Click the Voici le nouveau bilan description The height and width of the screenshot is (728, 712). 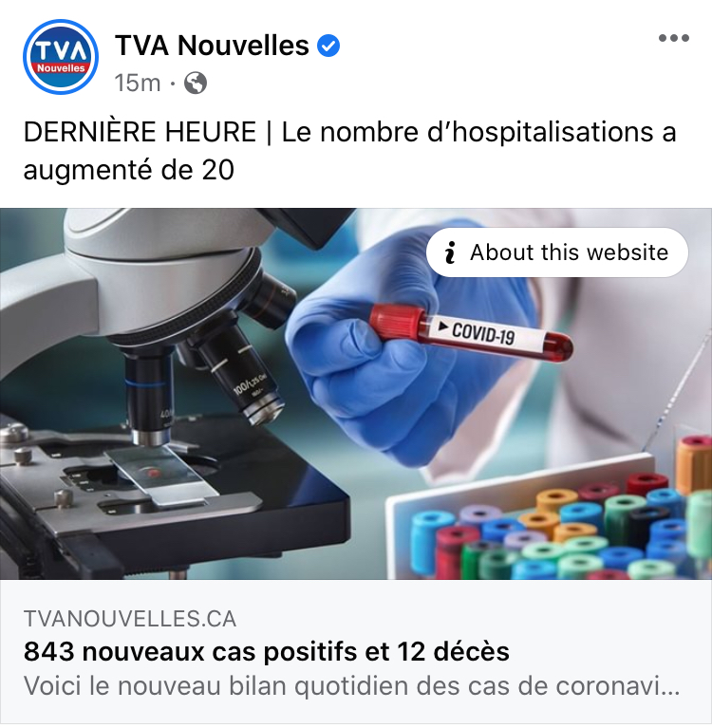point(351,685)
